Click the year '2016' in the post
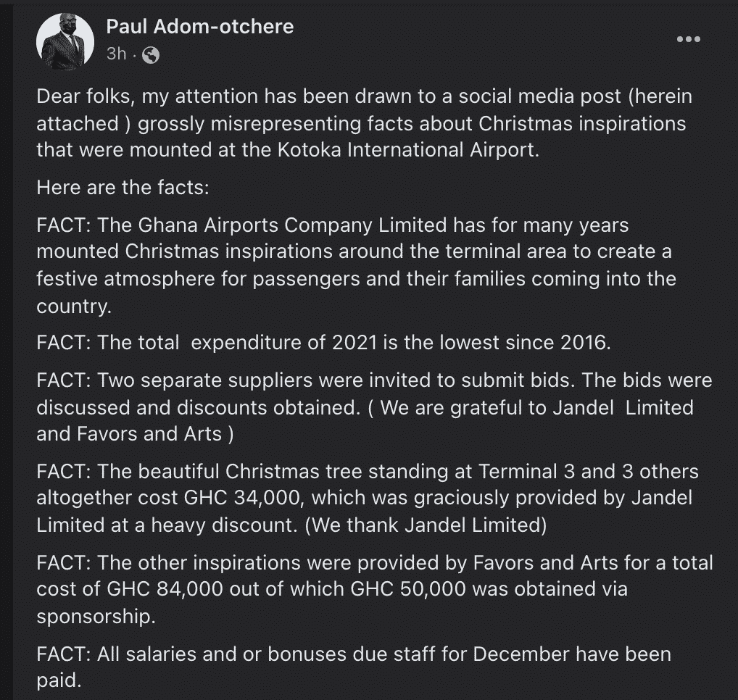The width and height of the screenshot is (738, 700). (583, 343)
